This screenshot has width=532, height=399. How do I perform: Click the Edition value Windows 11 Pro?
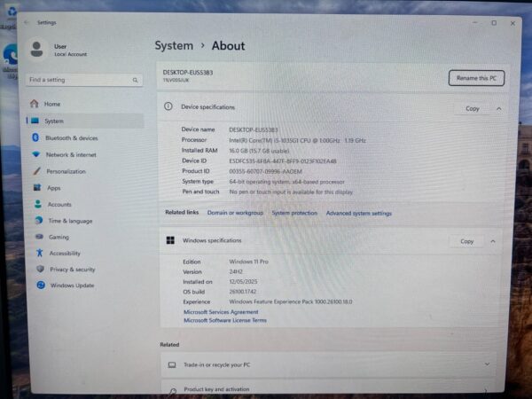click(248, 262)
